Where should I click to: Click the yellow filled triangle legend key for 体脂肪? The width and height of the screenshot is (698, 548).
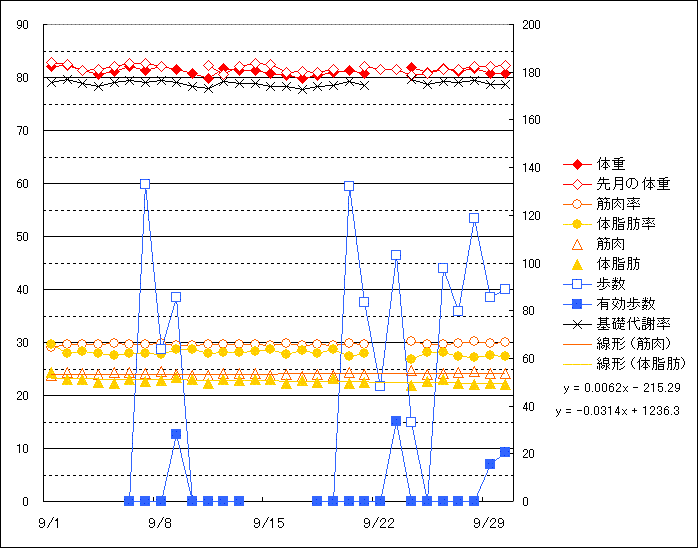577,264
